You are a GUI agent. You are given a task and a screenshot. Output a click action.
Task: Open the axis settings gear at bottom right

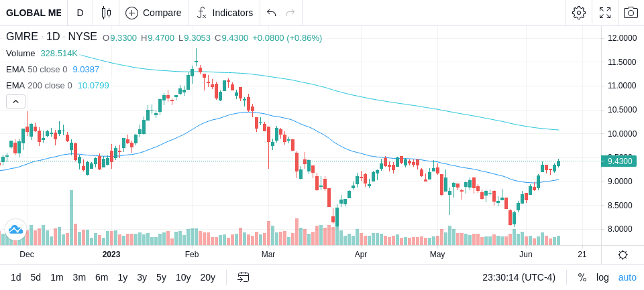(x=623, y=255)
